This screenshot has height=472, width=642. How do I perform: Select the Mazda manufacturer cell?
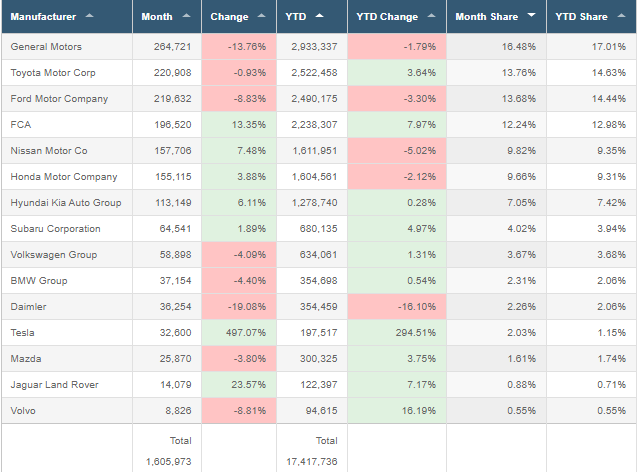pyautogui.click(x=67, y=359)
